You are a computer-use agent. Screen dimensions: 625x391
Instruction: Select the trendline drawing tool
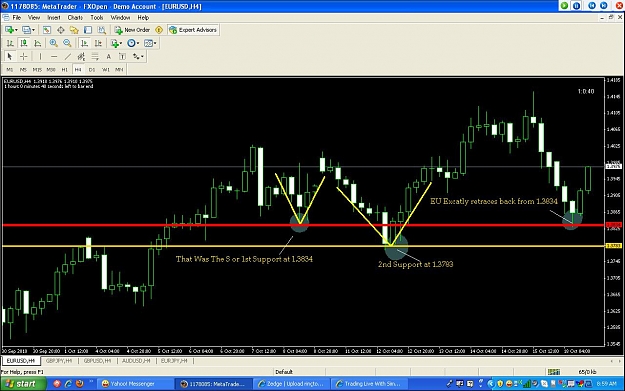[x=68, y=56]
